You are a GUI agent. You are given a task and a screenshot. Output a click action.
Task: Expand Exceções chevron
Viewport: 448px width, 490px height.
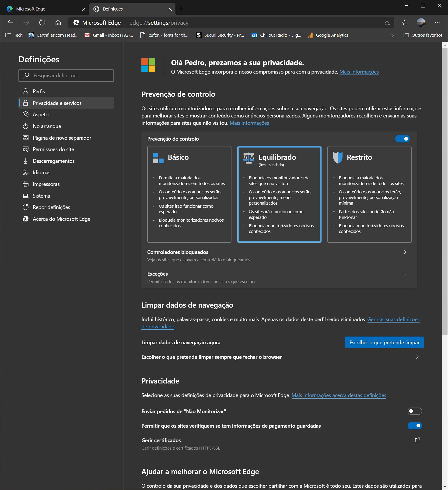(x=405, y=274)
